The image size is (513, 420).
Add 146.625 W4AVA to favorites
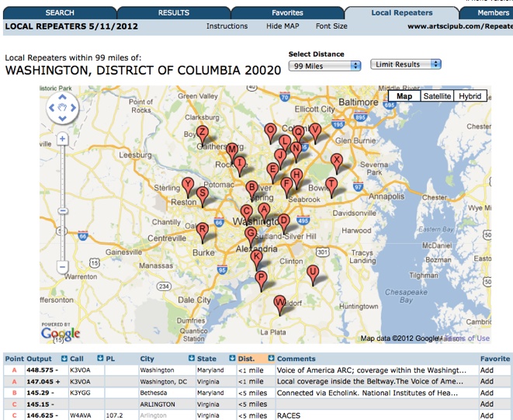[x=487, y=415]
